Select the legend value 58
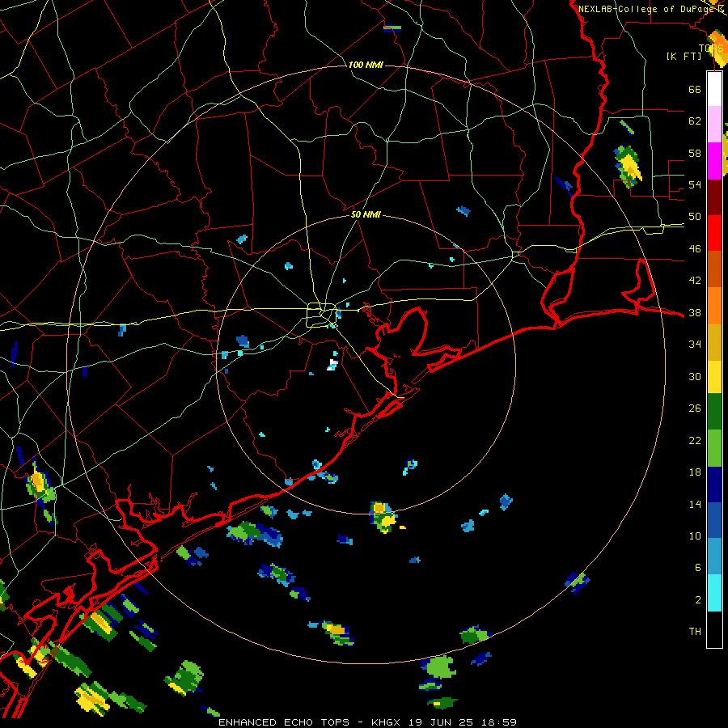The width and height of the screenshot is (728, 728). (695, 153)
